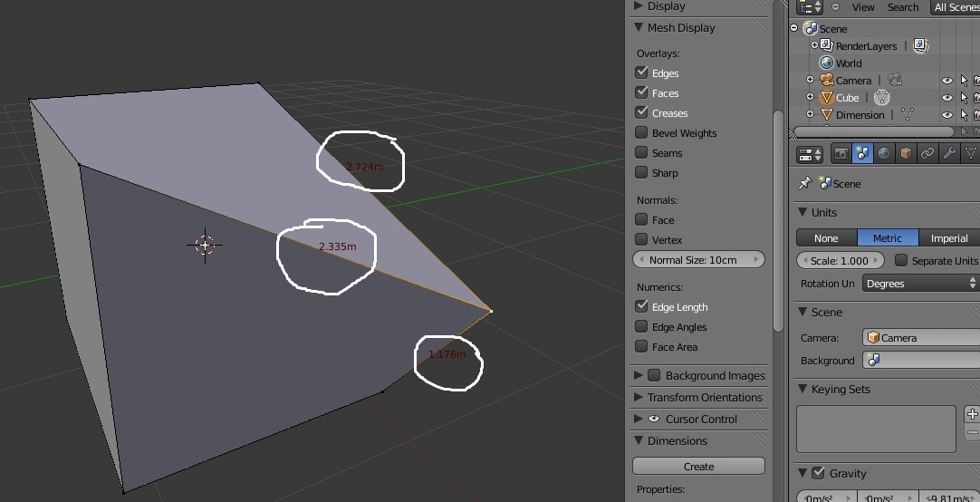Enable Seams overlay checkbox

click(641, 152)
